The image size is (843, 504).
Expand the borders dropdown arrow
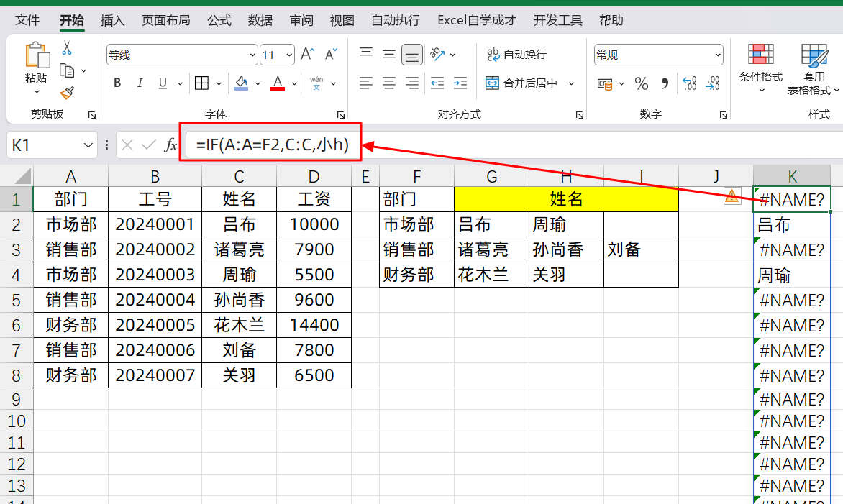[x=219, y=84]
